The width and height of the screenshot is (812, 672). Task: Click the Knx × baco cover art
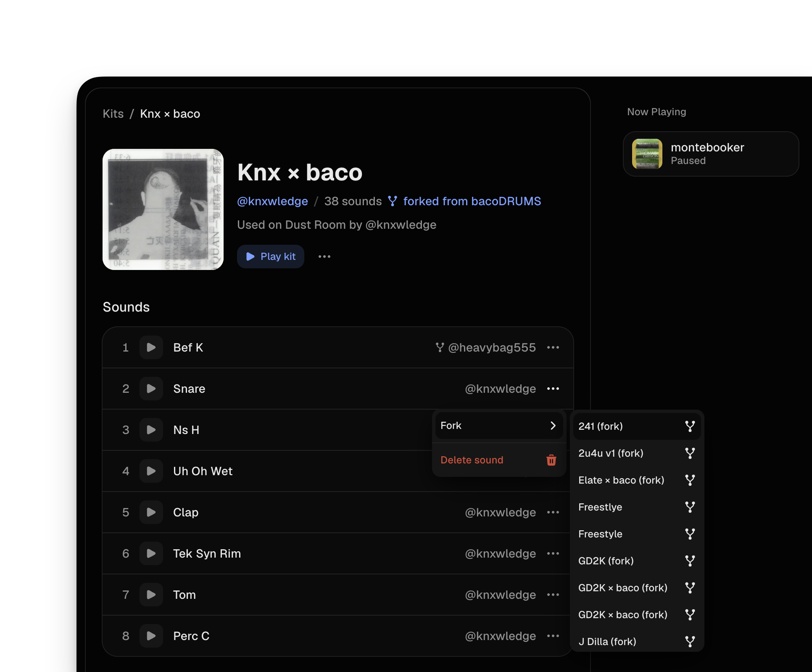click(x=163, y=209)
